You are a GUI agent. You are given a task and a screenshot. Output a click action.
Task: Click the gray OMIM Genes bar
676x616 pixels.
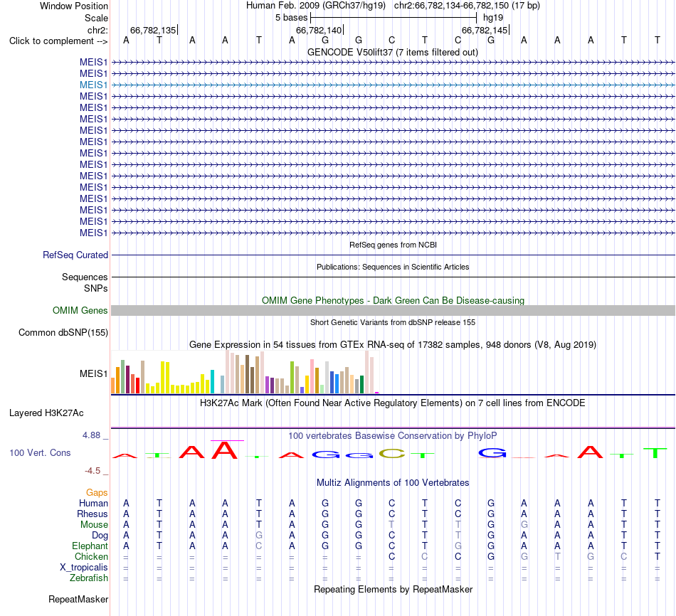393,310
